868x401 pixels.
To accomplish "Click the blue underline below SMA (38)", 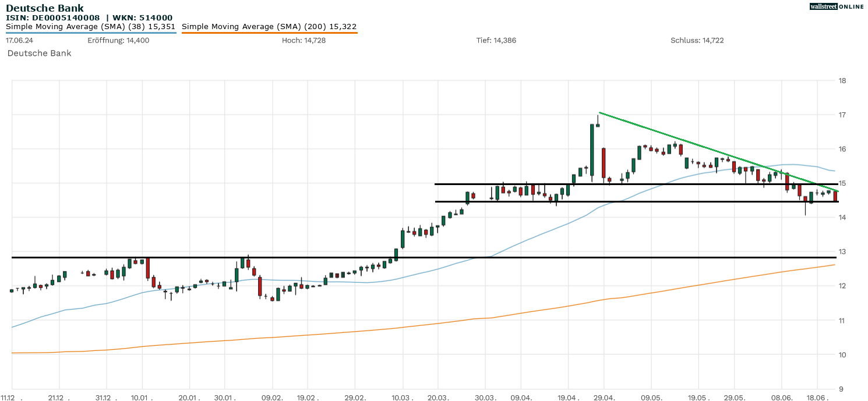I will pyautogui.click(x=91, y=33).
